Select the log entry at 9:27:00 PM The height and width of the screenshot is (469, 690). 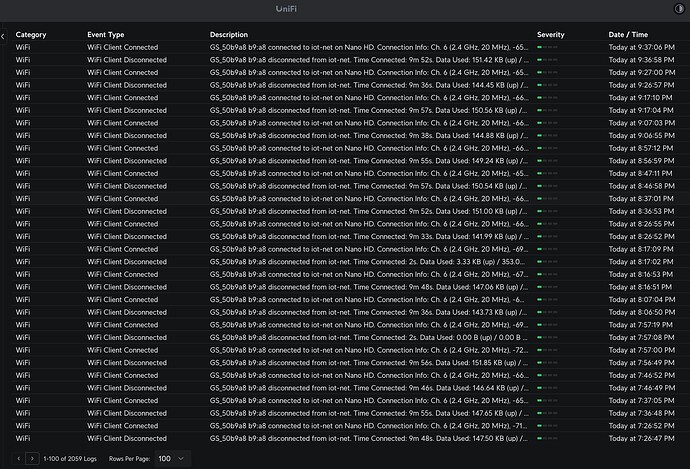pyautogui.click(x=350, y=72)
